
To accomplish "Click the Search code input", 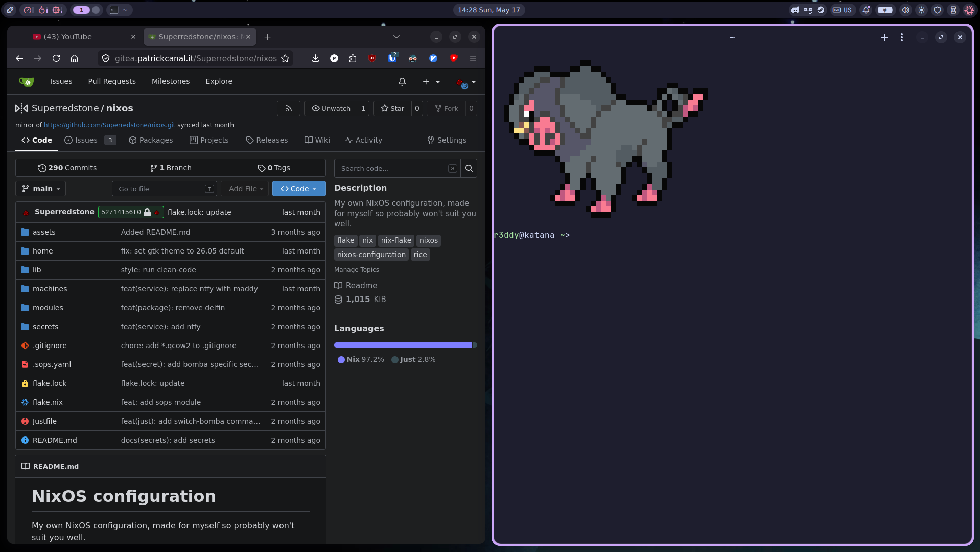I will [x=397, y=168].
